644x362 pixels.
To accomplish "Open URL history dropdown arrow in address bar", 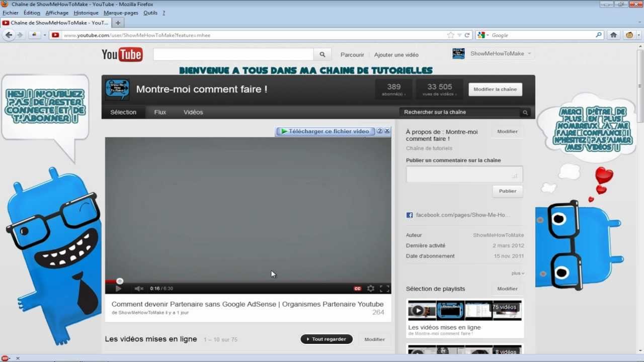I will click(459, 35).
